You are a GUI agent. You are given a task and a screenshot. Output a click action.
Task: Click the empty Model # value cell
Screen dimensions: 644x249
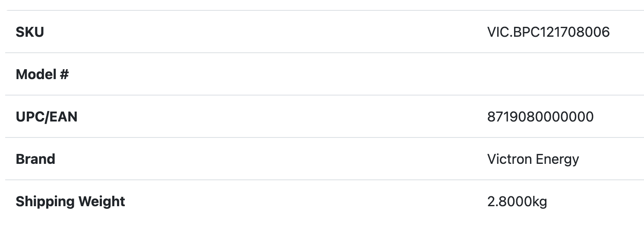pos(548,74)
